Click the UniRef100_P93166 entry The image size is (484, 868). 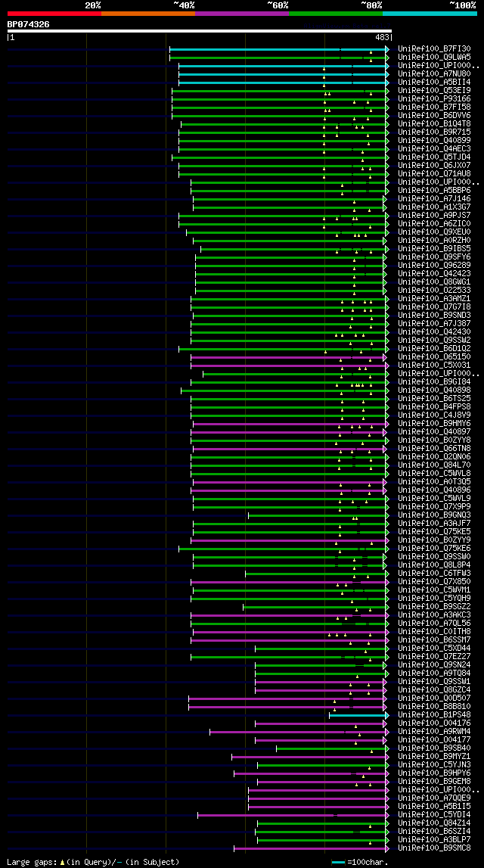pyautogui.click(x=434, y=98)
